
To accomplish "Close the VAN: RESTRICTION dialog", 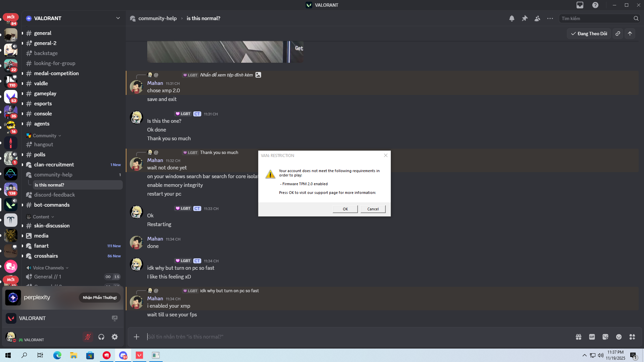I will point(386,155).
